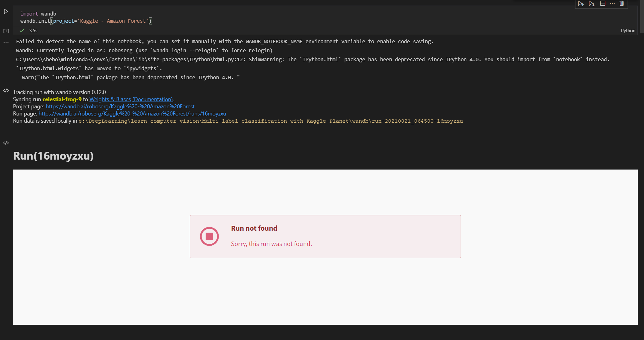644x340 pixels.
Task: Execute this cell and below
Action: pos(592,4)
